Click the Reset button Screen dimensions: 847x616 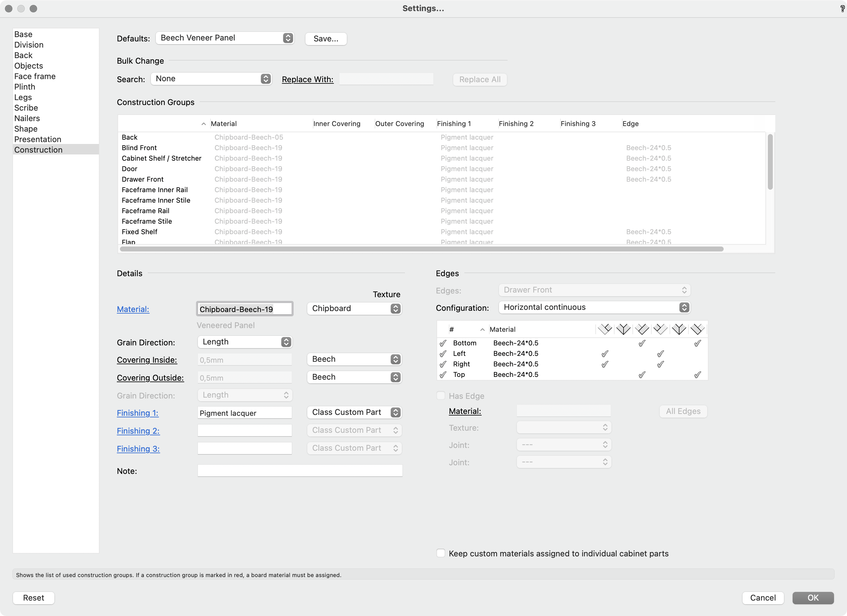(34, 597)
